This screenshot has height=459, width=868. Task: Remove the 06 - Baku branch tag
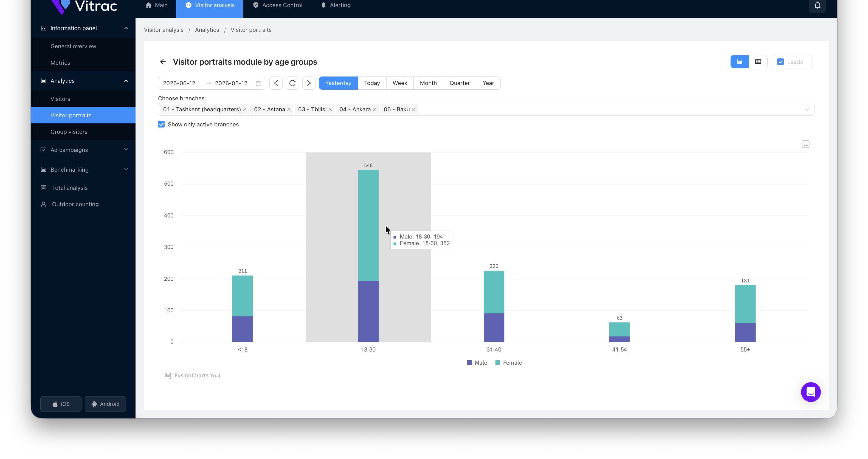413,109
